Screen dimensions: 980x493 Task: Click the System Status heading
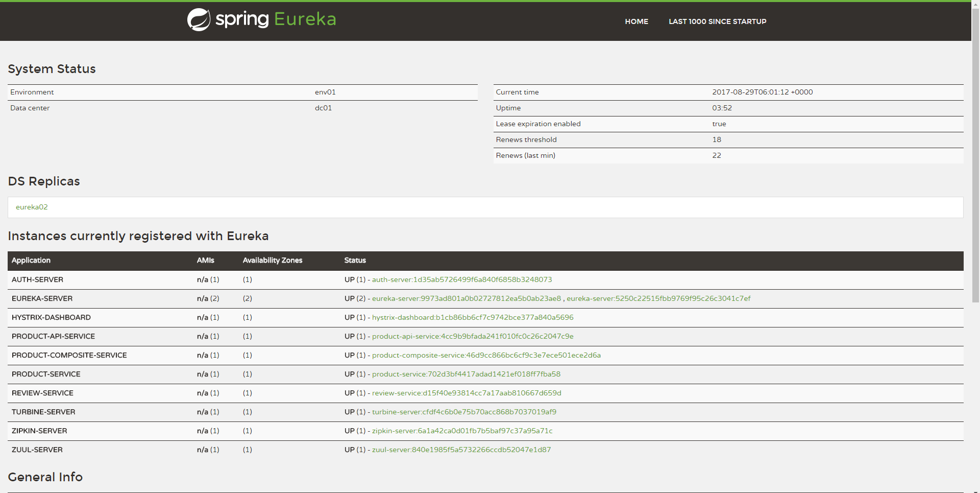click(x=52, y=69)
